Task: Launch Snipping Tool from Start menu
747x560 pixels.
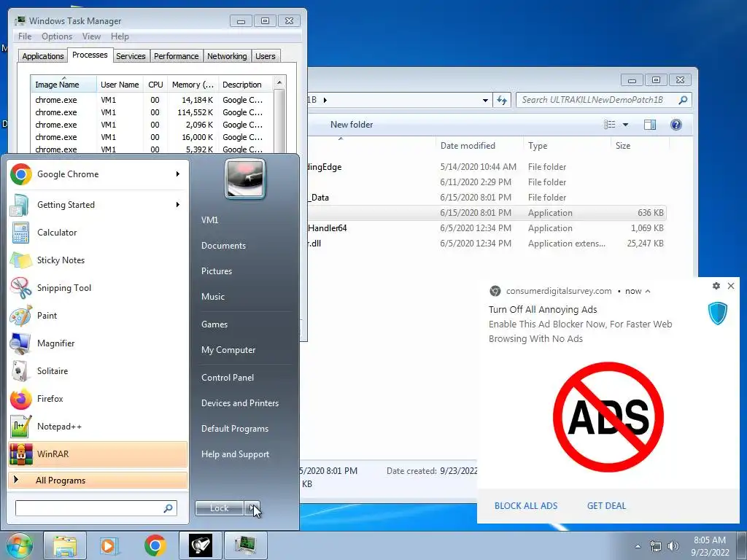Action: (x=98, y=287)
